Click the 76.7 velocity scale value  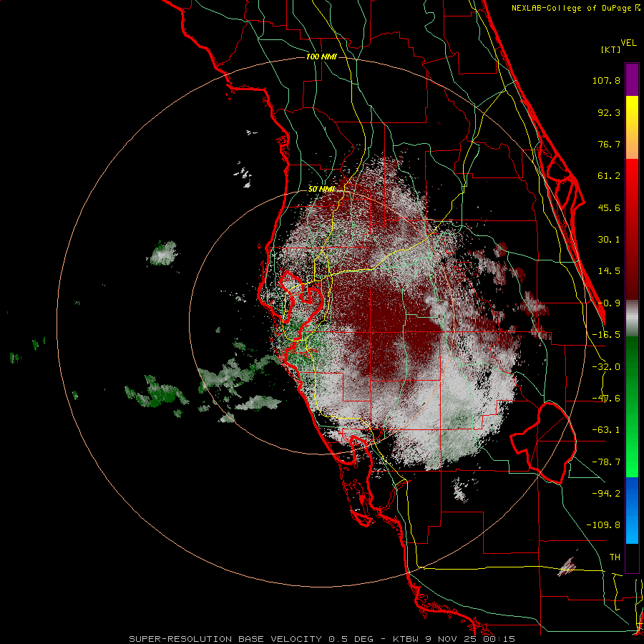pyautogui.click(x=609, y=144)
